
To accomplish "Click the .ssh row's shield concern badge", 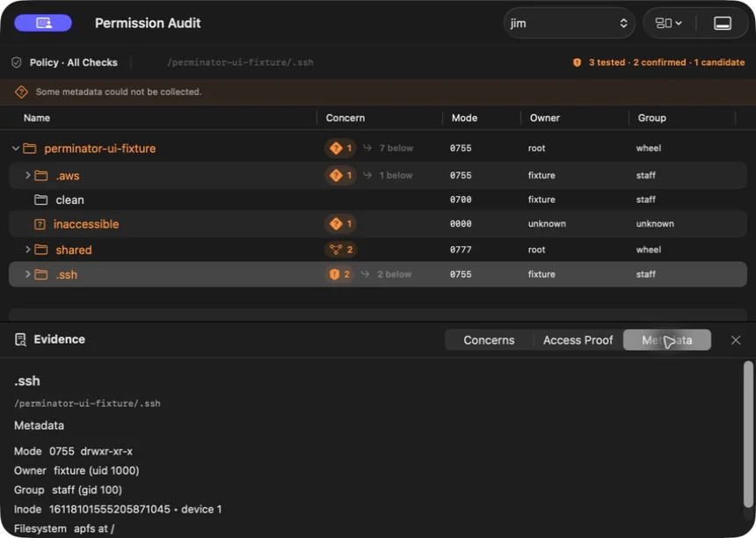I will click(x=340, y=273).
